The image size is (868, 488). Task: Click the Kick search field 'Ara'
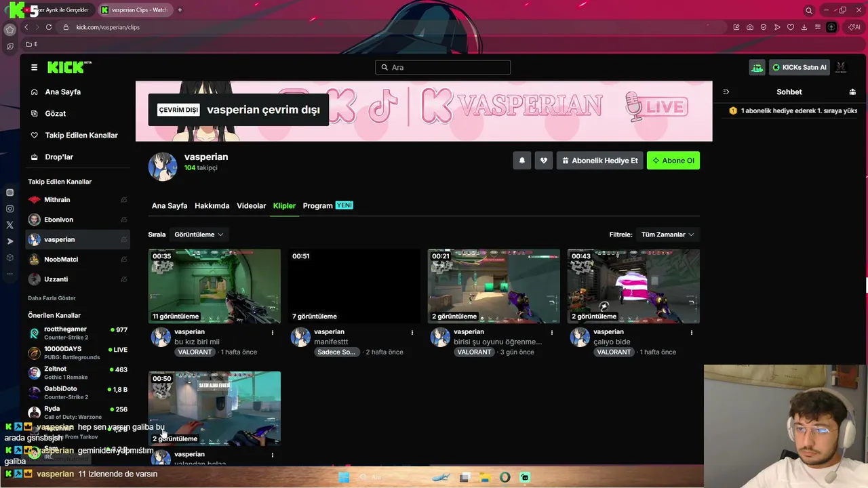click(443, 67)
